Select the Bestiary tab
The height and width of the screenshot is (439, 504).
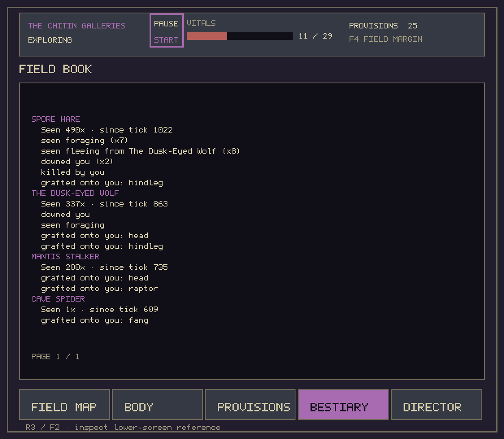(343, 404)
